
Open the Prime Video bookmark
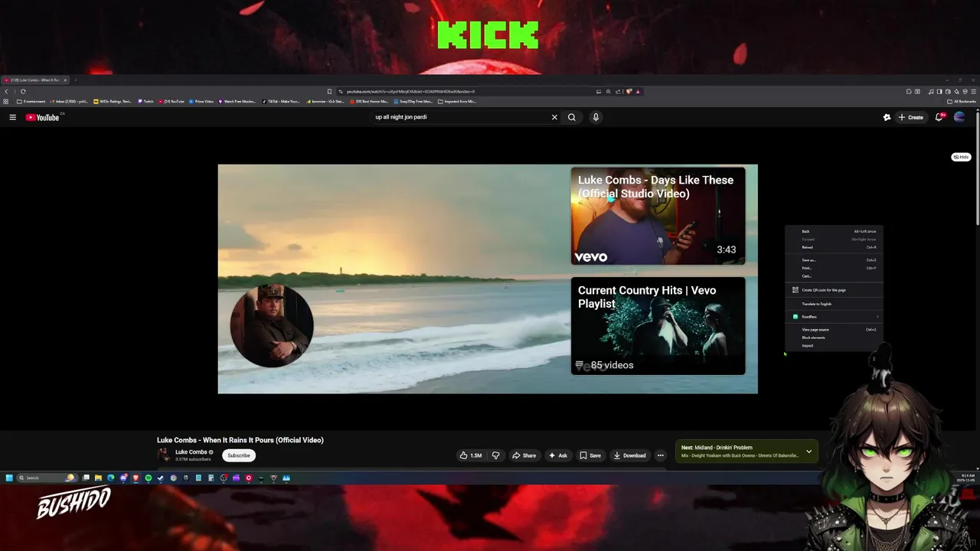tap(201, 101)
